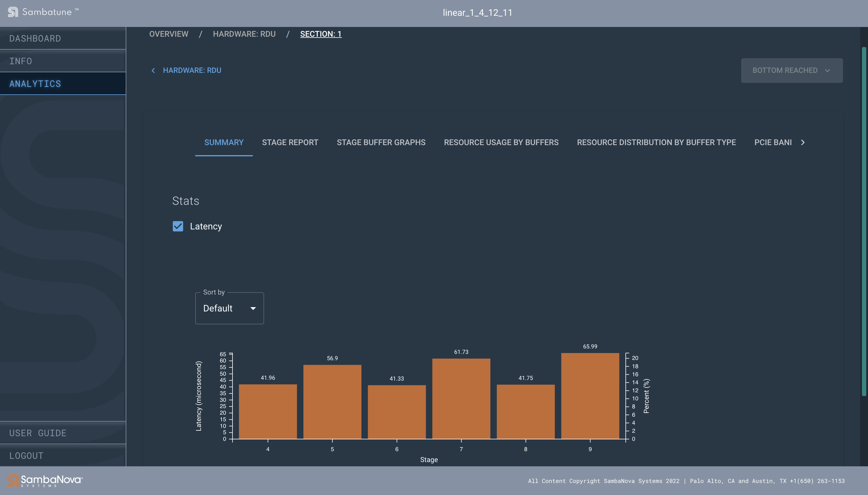Screen dimensions: 868x495
Task: Click the Sambatune logo icon
Action: (13, 12)
